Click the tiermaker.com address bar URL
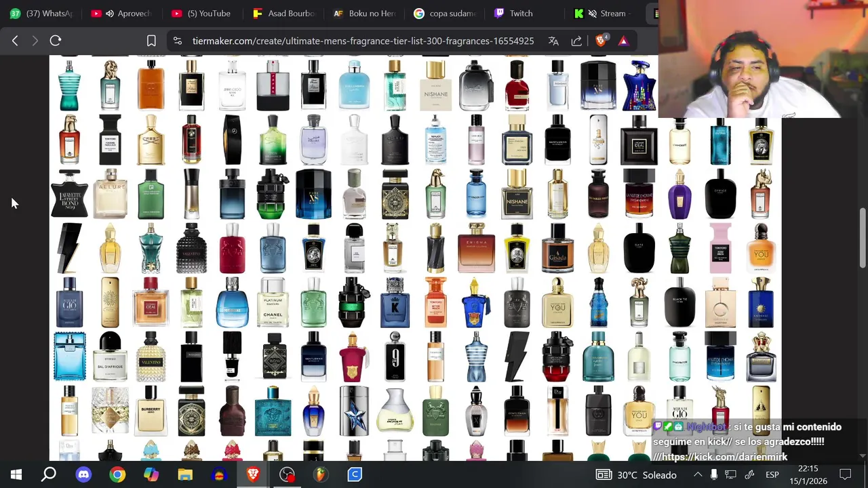868x488 pixels. click(x=363, y=41)
